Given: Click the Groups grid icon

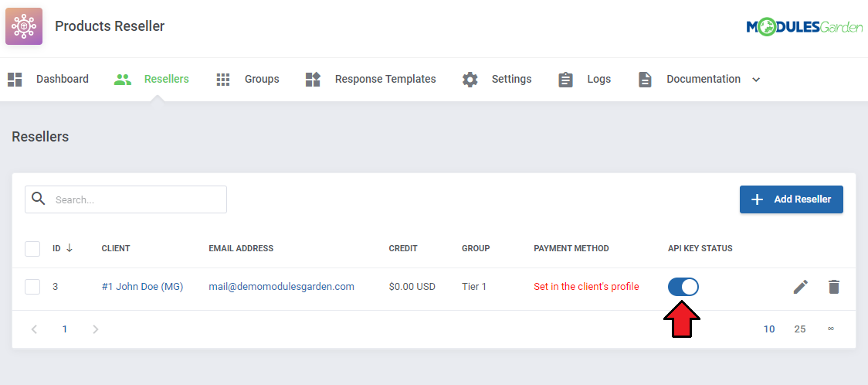Looking at the screenshot, I should (x=222, y=79).
